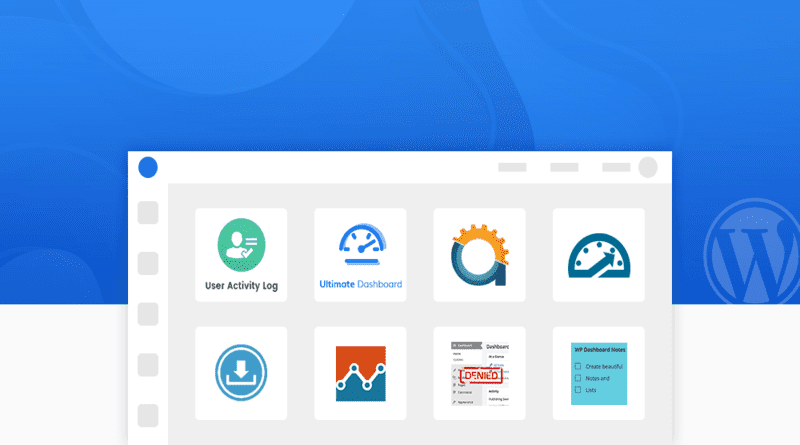Click the User Activity Log green user icon
The height and width of the screenshot is (445, 800).
[x=241, y=245]
